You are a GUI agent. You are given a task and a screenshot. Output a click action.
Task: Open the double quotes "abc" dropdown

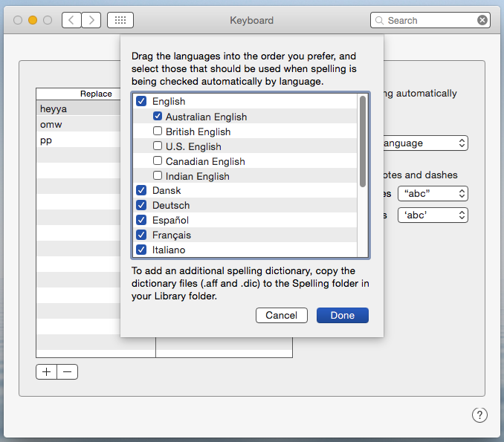tap(433, 193)
